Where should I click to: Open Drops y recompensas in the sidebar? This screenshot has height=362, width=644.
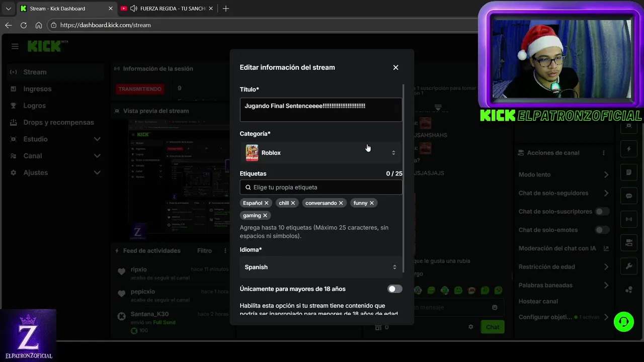[x=55, y=122]
